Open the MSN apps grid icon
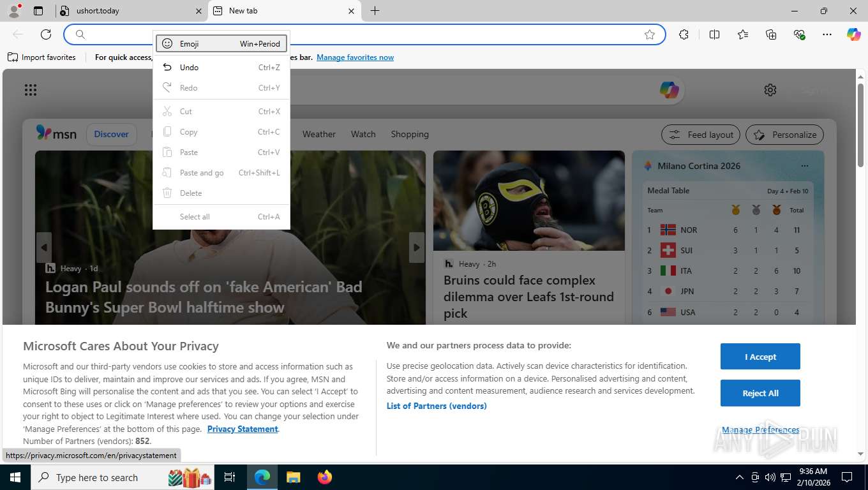 tap(31, 90)
